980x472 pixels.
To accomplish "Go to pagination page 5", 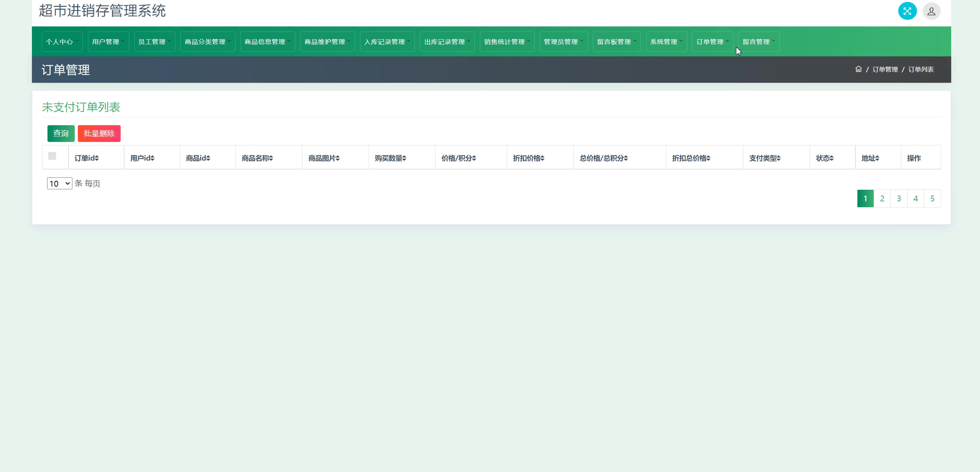I will [932, 199].
